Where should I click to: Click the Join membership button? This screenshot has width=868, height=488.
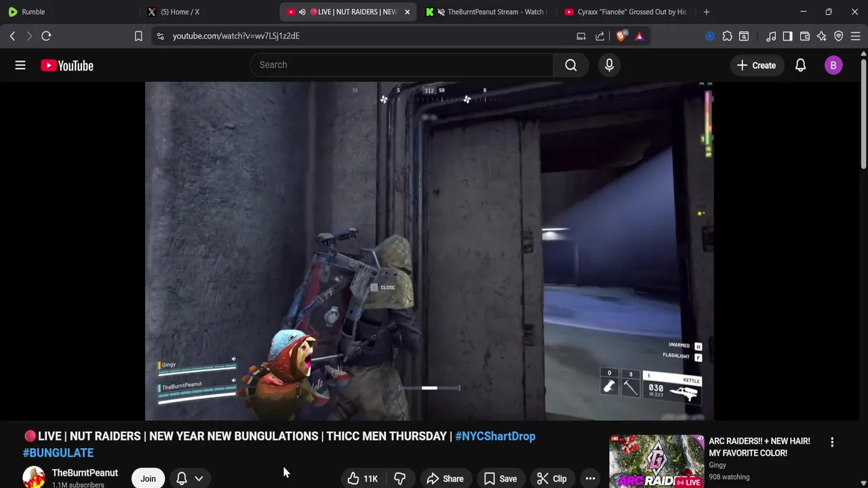pyautogui.click(x=148, y=479)
